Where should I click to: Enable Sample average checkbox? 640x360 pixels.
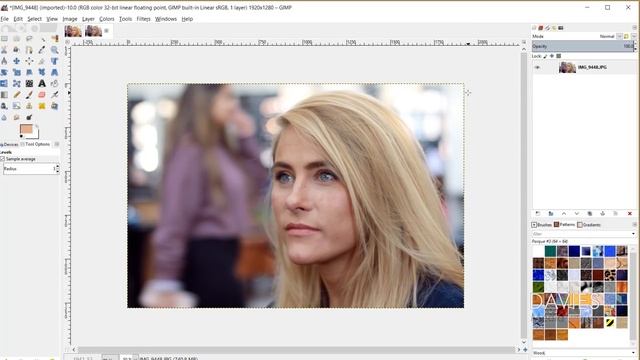2,159
